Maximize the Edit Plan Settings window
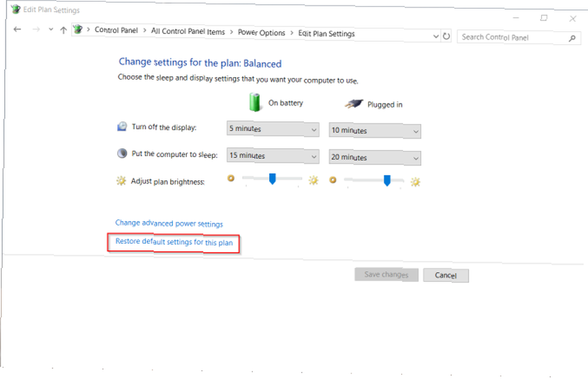The image size is (588, 379). pos(544,18)
